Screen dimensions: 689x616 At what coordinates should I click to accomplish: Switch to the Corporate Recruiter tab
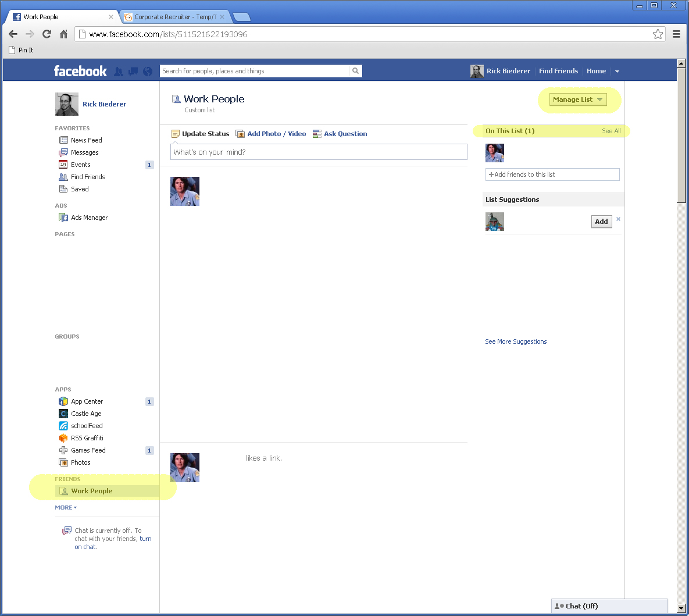click(175, 17)
